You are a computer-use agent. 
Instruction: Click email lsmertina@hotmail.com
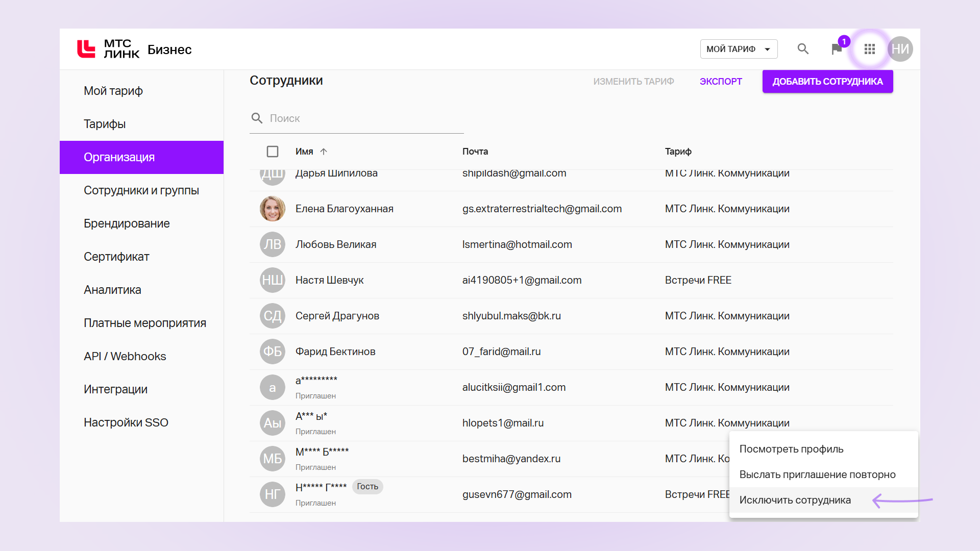click(517, 244)
